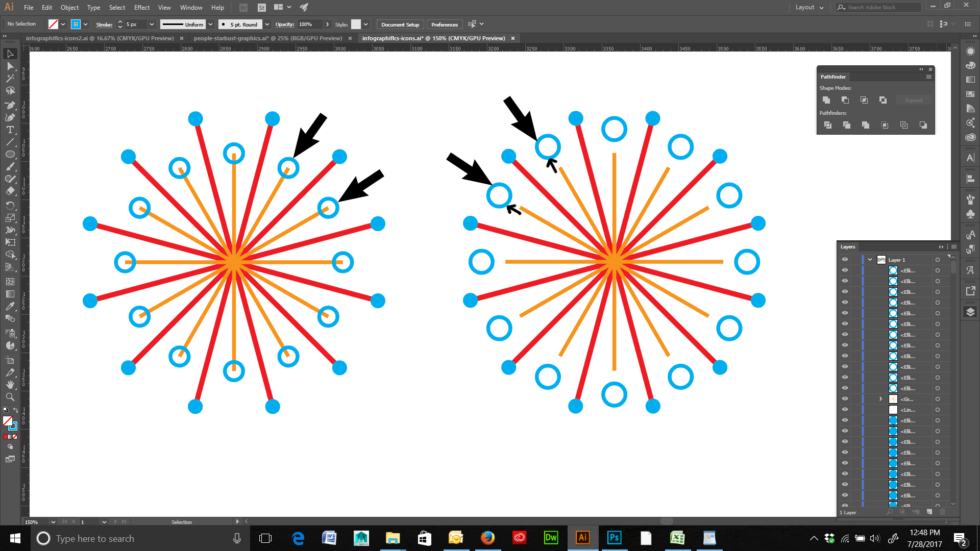
Task: Open the Window menu
Action: click(191, 7)
